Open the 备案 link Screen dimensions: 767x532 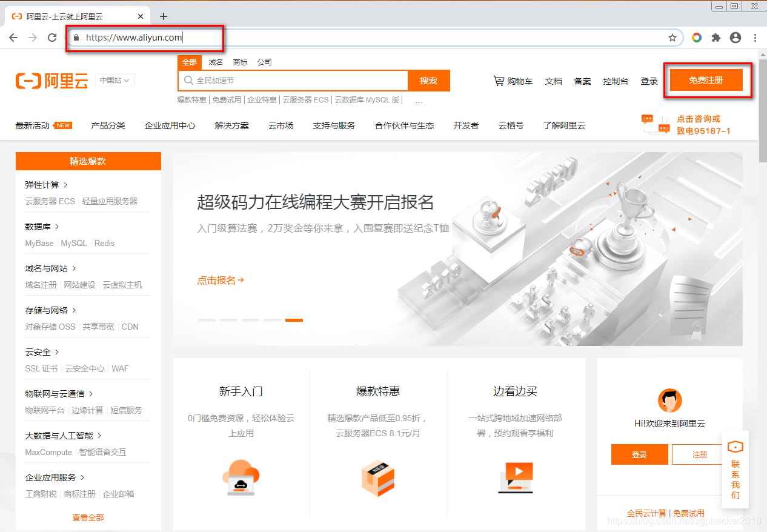tap(582, 81)
